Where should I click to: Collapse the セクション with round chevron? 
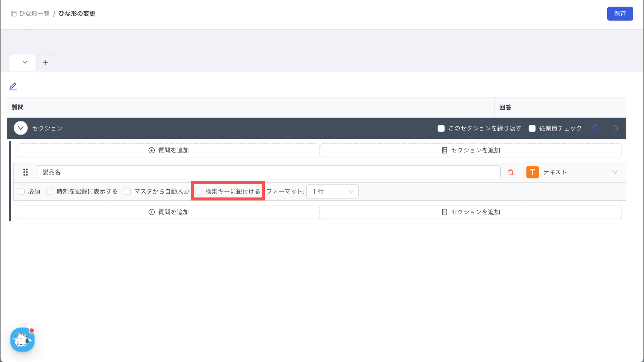21,128
